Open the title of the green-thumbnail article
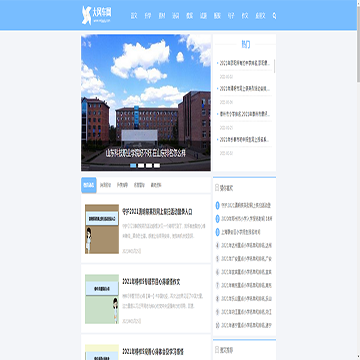 click(x=151, y=282)
